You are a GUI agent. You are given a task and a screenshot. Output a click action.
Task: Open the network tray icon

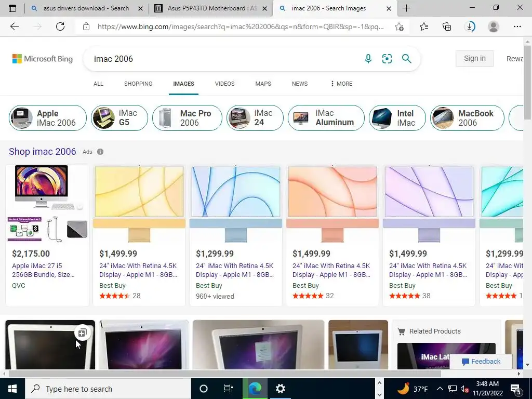tap(453, 389)
